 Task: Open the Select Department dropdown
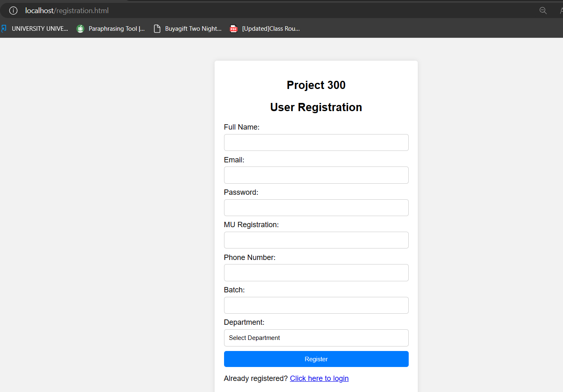point(316,338)
